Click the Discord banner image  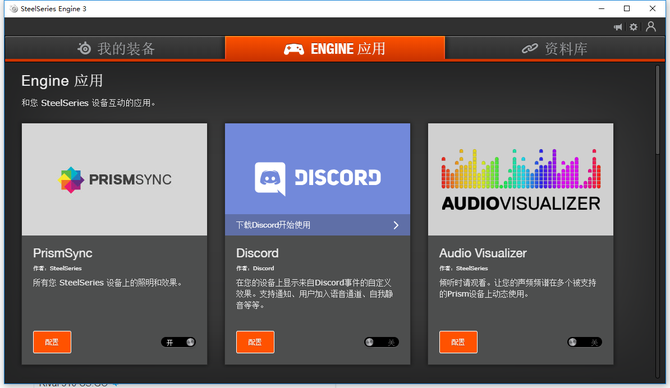[317, 169]
